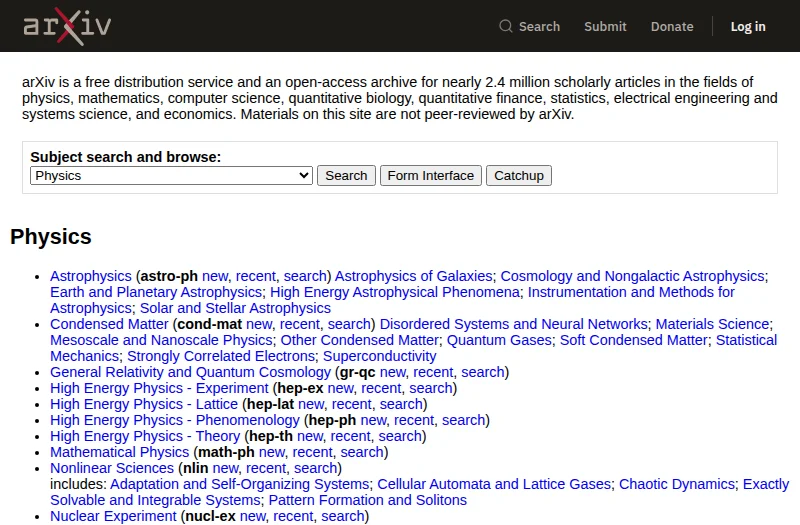
Task: Open Disordered Systems and Neural Networks link
Action: point(514,324)
